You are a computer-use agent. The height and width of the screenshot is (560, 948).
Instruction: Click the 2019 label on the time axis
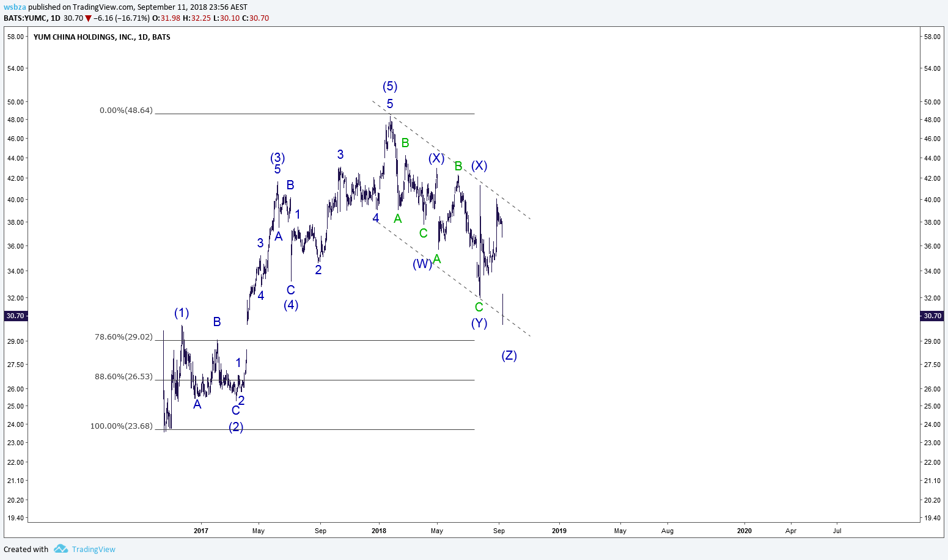559,531
